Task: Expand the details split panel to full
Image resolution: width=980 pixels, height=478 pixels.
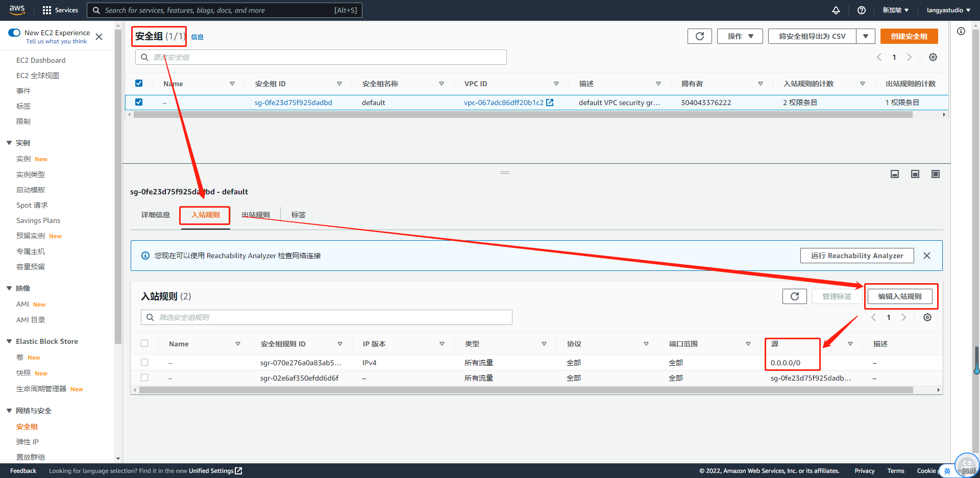Action: click(936, 174)
